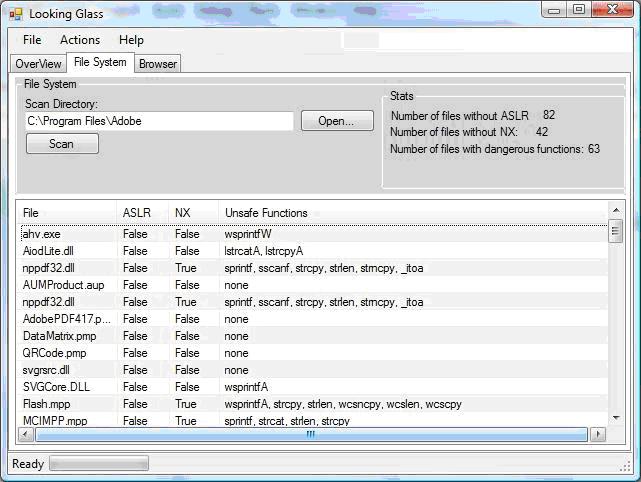Start the scan with Scan button
The height and width of the screenshot is (482, 641).
[62, 144]
